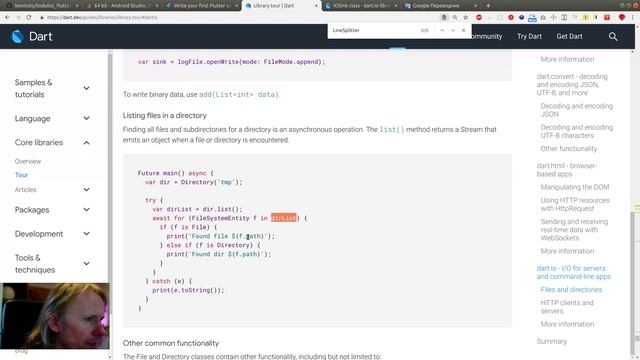Expand the Articles subsection chevron

pyautogui.click(x=87, y=189)
